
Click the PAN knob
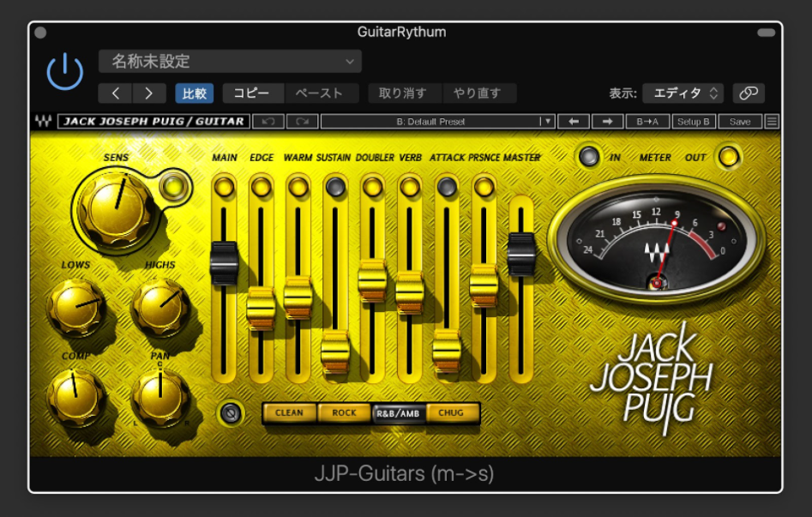160,398
